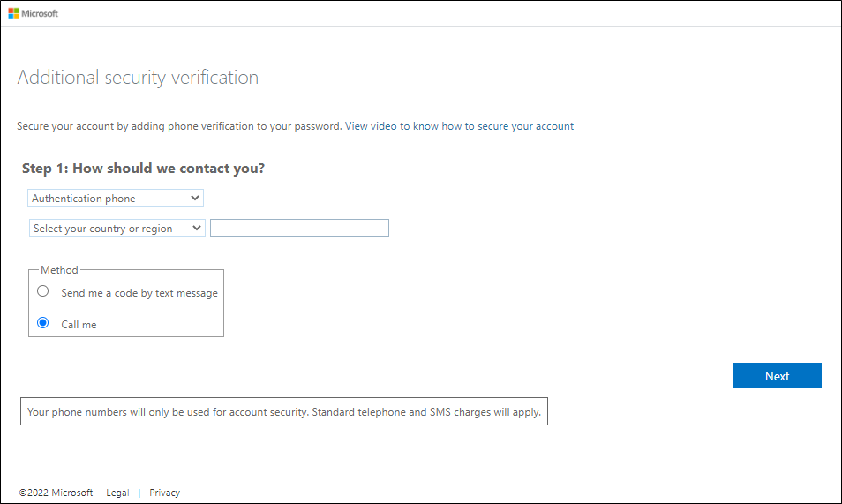Click the Method group label
Screen dimensions: 842x504
point(59,270)
